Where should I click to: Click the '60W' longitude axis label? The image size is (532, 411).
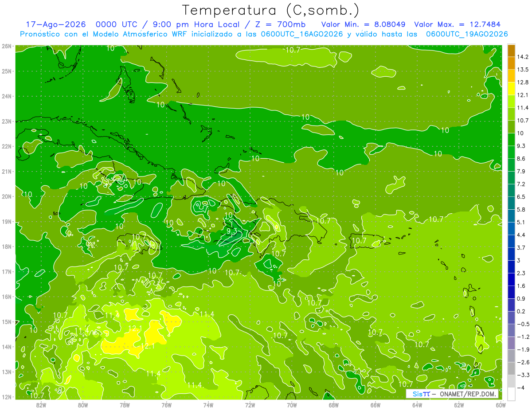point(500,405)
